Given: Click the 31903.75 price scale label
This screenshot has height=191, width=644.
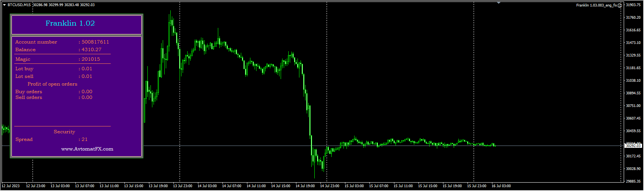Looking at the screenshot, I should click(633, 5).
